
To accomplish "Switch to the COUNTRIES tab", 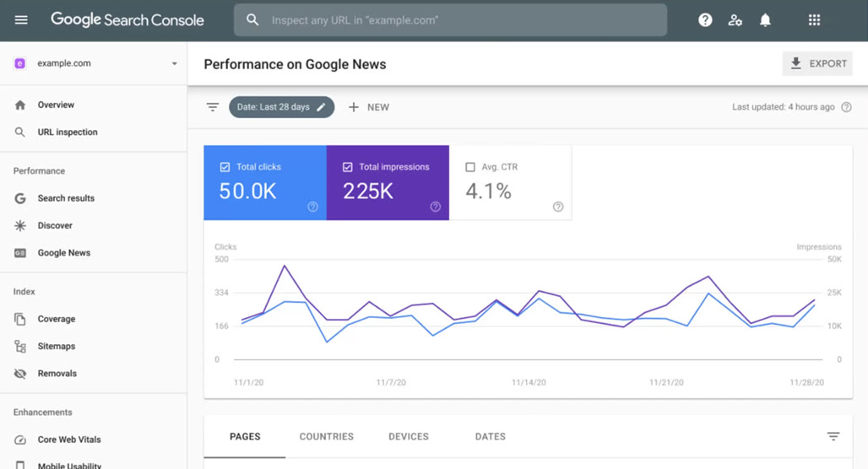I will pos(327,436).
